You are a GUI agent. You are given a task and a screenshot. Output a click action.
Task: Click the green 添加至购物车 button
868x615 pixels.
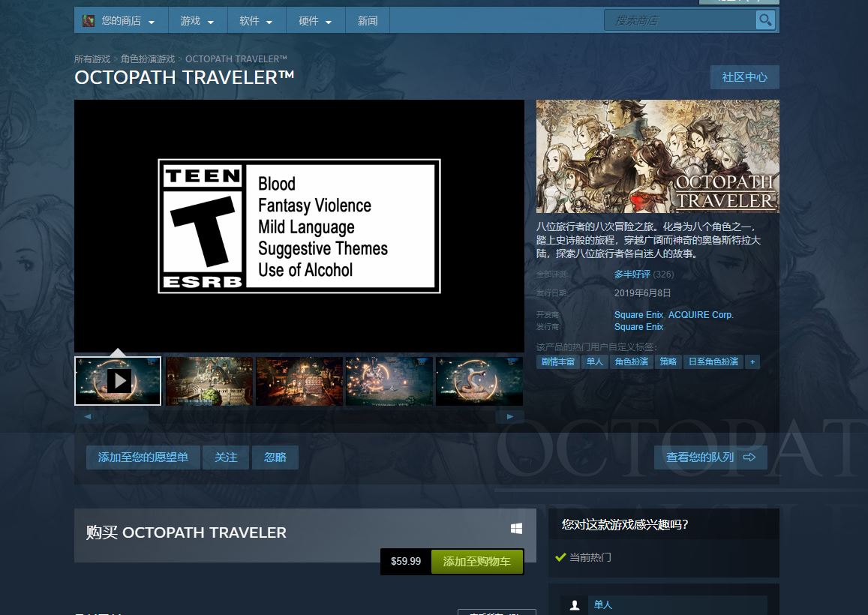[x=476, y=561]
